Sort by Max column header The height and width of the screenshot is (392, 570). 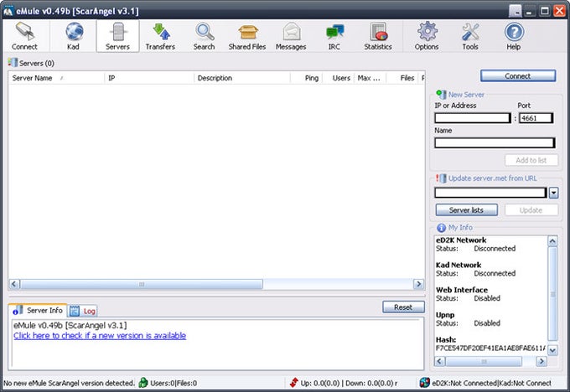click(370, 78)
